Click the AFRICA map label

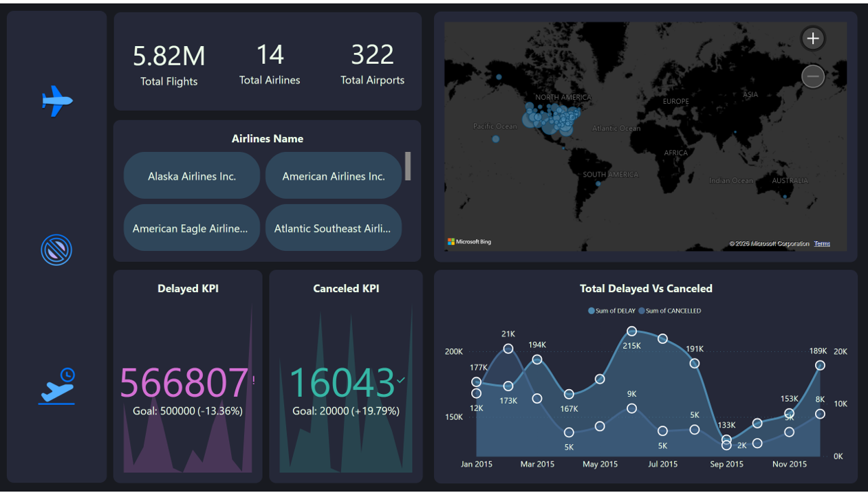click(x=675, y=153)
